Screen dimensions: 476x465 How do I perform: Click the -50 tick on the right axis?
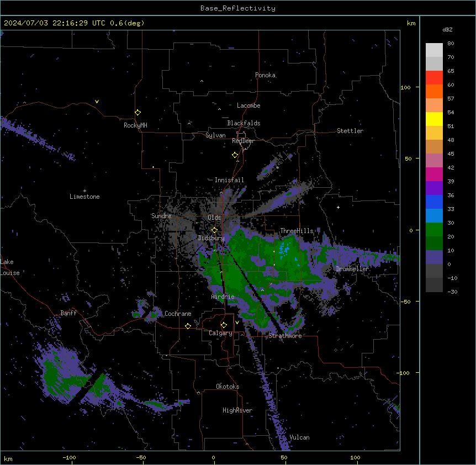point(405,302)
